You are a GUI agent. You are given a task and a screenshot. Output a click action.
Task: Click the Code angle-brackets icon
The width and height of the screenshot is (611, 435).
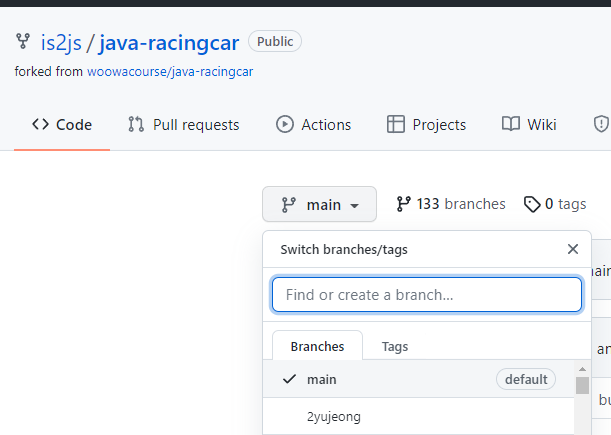[x=41, y=124]
